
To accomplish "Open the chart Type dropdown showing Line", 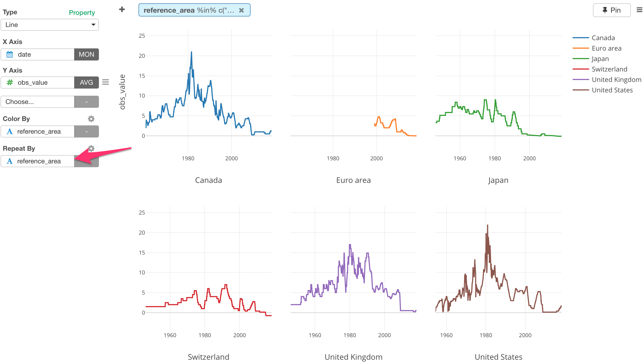I will point(50,25).
